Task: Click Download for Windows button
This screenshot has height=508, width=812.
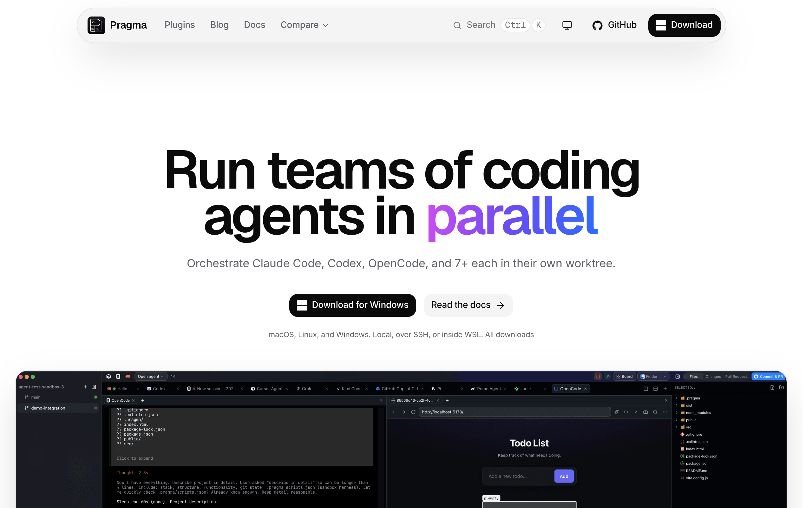Action: (x=352, y=305)
